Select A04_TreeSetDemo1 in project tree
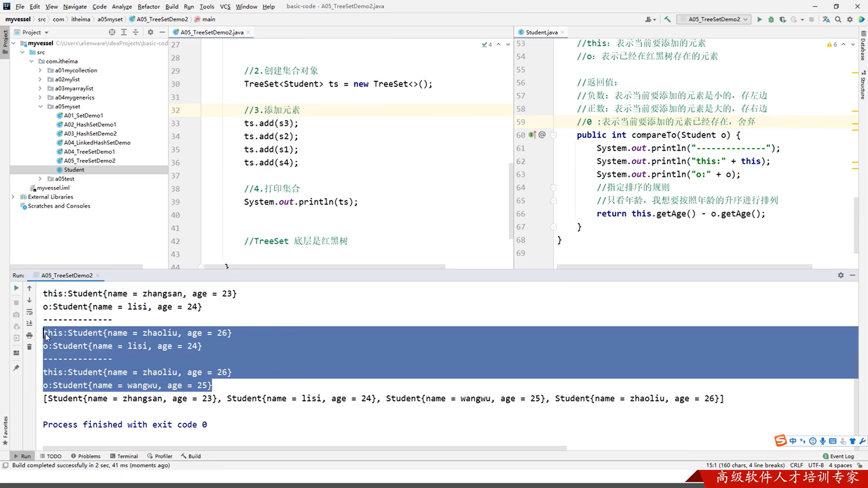This screenshot has height=488, width=868. [89, 152]
